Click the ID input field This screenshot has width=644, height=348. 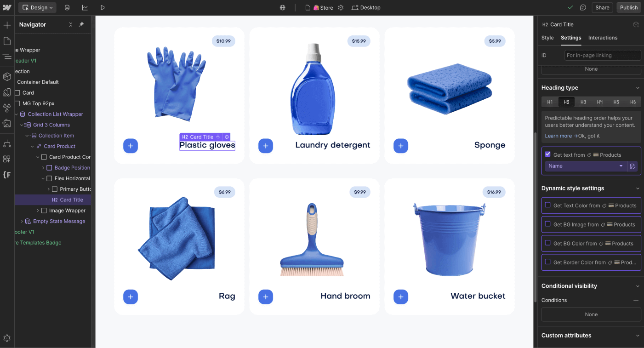coord(603,55)
